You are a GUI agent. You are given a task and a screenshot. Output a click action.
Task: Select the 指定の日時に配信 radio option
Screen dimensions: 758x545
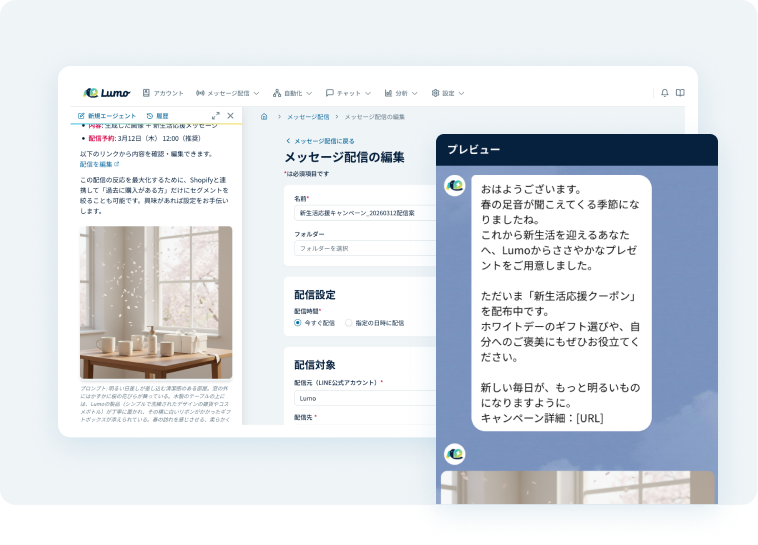(349, 323)
